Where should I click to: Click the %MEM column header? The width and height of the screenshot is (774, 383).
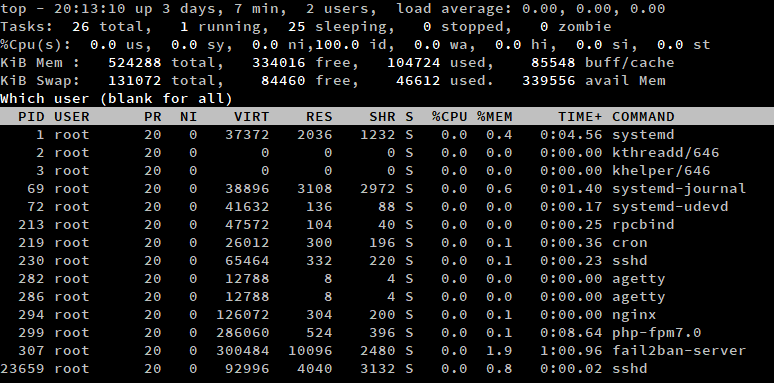(x=495, y=116)
